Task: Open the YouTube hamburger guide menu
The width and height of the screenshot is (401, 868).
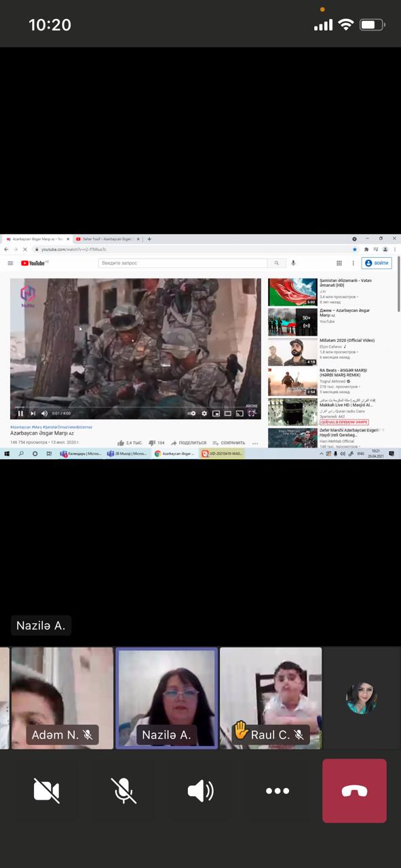Action: pos(10,263)
